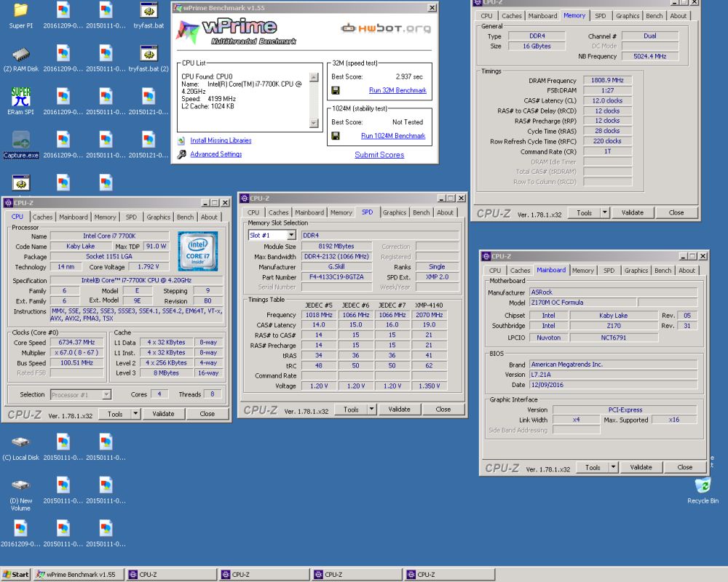Switch to the Graphics tab in the SPD window
The height and width of the screenshot is (582, 728).
(x=394, y=212)
